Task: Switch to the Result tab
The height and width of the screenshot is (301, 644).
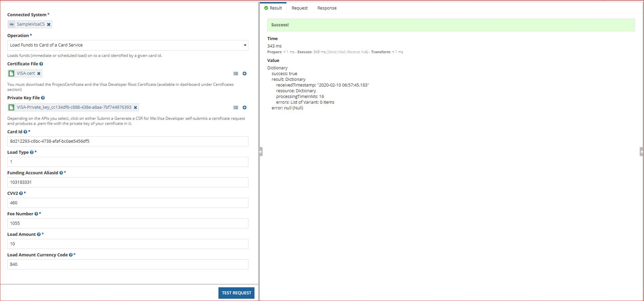Action: 273,8
